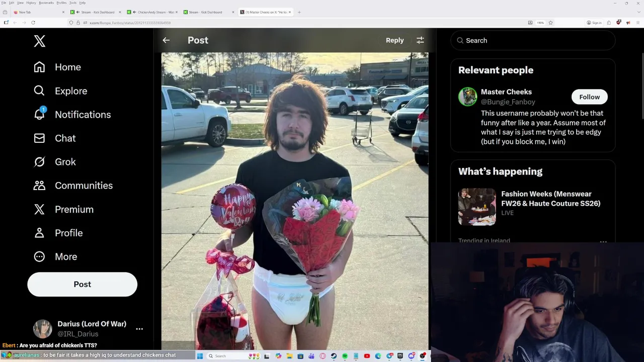Switch to the ChickenAndy Stream tab

152,12
